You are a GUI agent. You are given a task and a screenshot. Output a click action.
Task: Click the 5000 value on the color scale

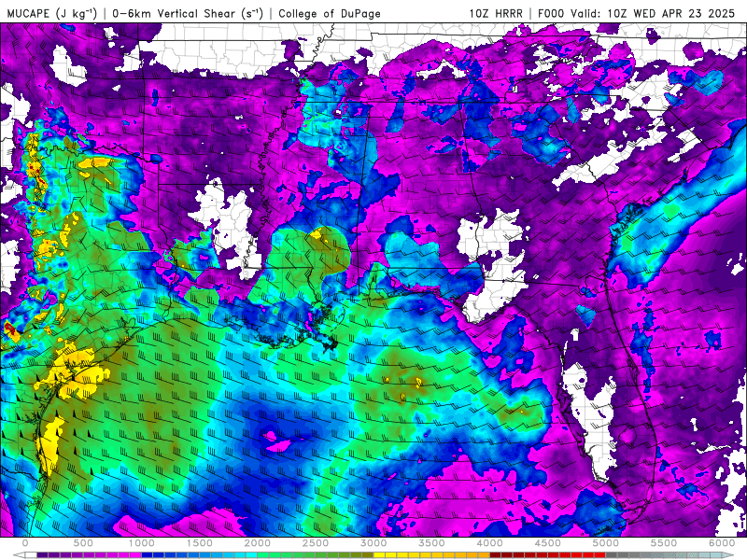point(605,543)
